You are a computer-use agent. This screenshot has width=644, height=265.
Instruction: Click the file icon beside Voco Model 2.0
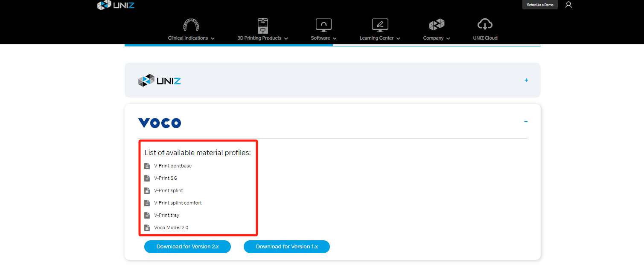(x=147, y=228)
